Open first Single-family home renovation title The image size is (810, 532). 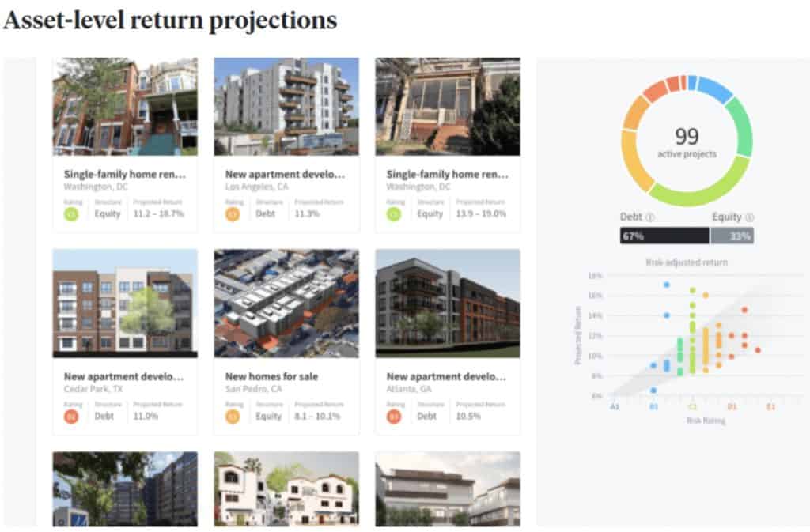tap(124, 175)
